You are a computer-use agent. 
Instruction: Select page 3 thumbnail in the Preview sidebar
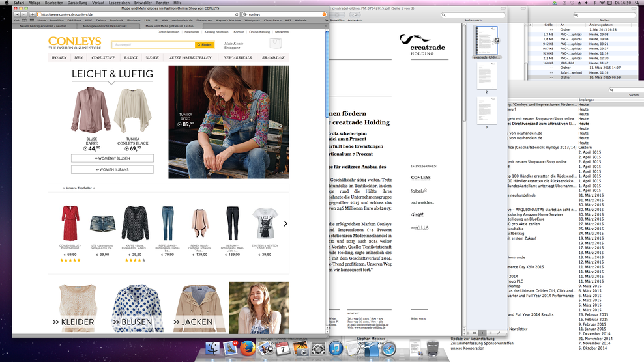tap(487, 111)
